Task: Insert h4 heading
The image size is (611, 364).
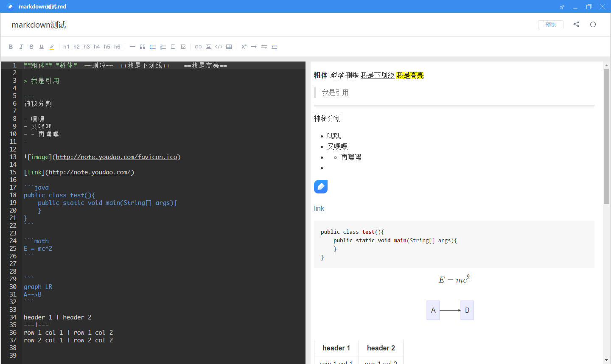Action: (97, 47)
